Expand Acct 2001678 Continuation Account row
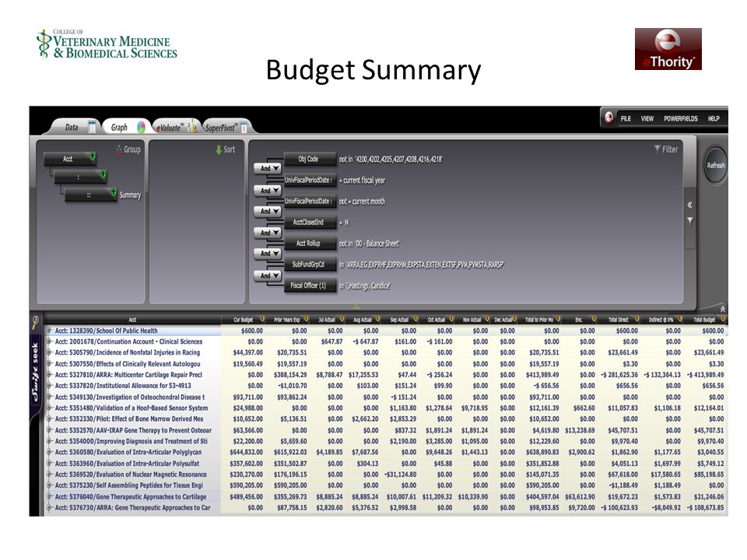The image size is (747, 560). click(48, 341)
